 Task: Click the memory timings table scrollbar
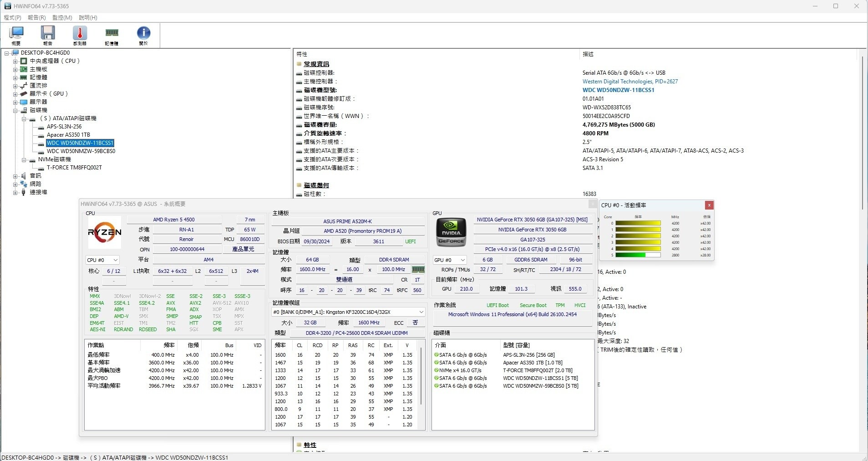pos(421,376)
